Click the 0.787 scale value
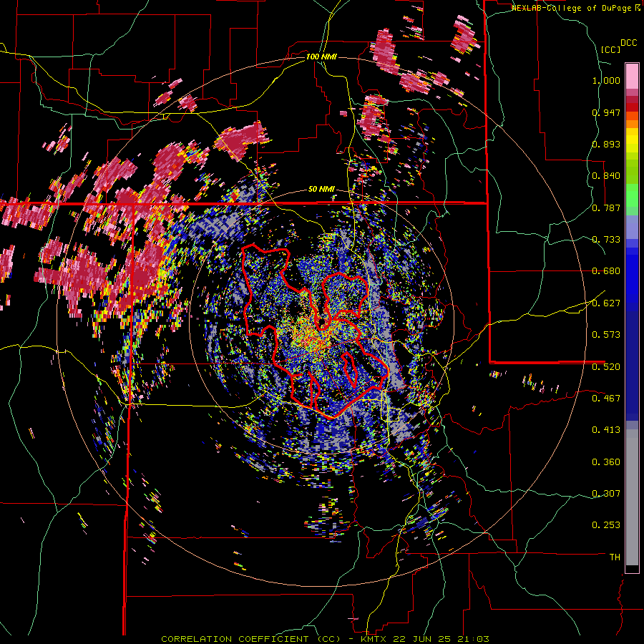This screenshot has height=644, width=644. pyautogui.click(x=606, y=208)
